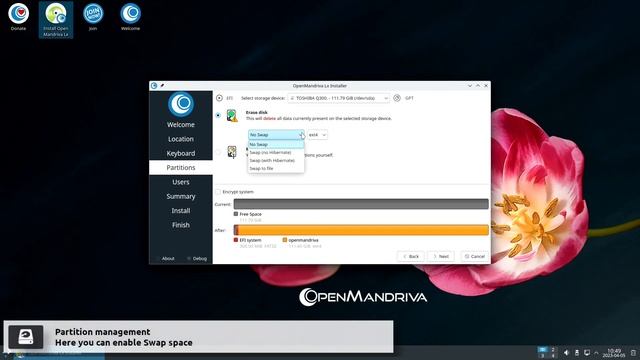Click the pin icon in installer title bar

click(162, 86)
